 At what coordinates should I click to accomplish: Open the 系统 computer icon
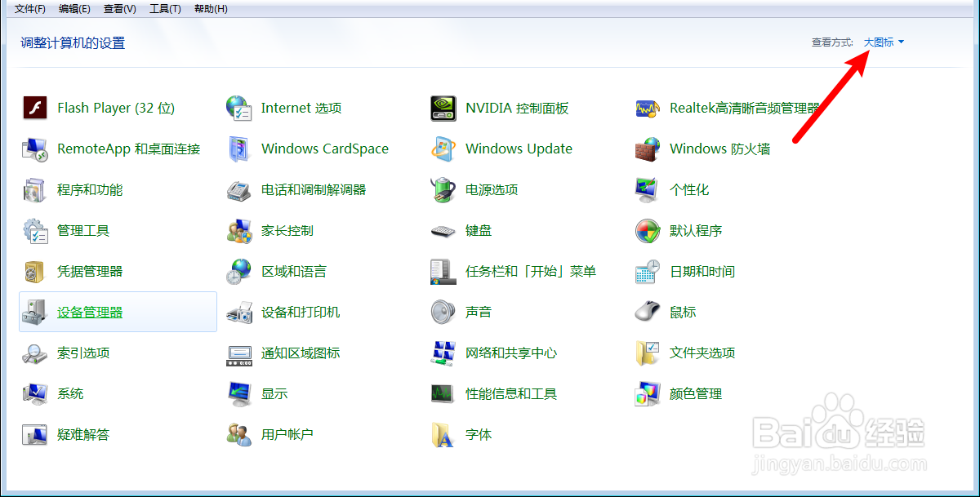pos(35,393)
